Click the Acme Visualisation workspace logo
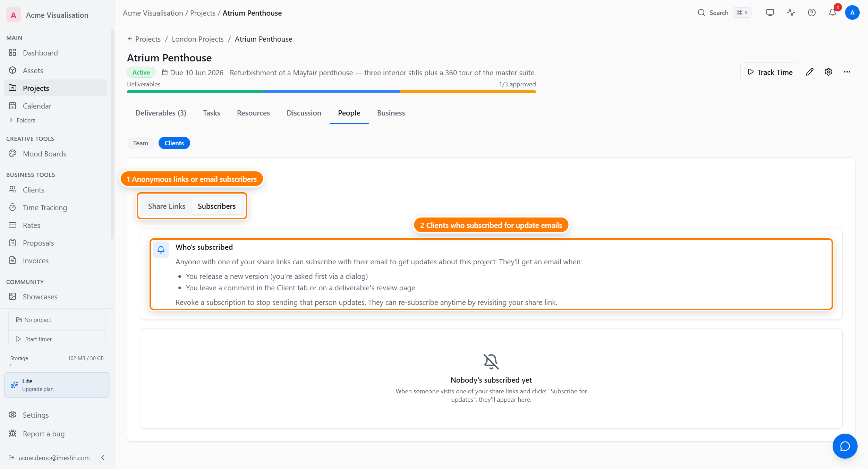 tap(14, 15)
